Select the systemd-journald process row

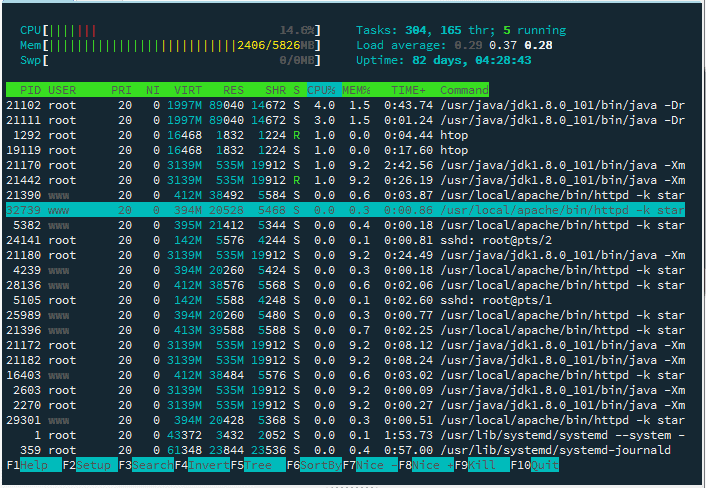coord(345,450)
